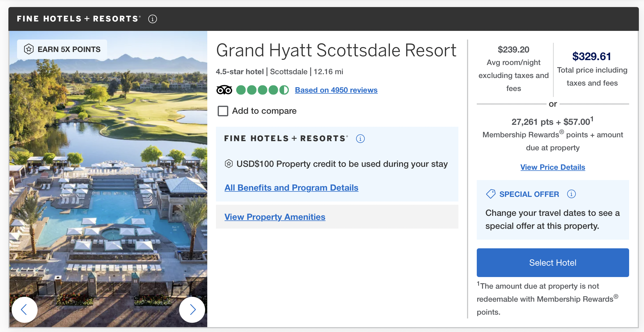Click the Grand Hyatt Scottsdale Resort title

(x=336, y=50)
